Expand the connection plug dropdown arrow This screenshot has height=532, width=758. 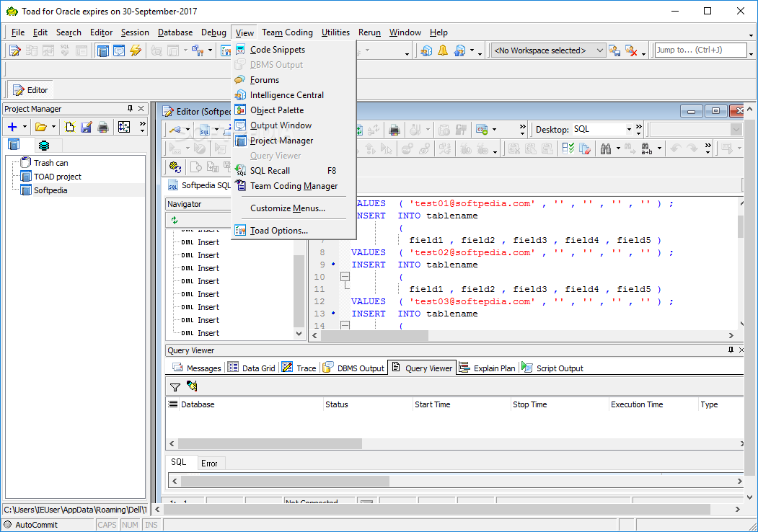coord(188,130)
